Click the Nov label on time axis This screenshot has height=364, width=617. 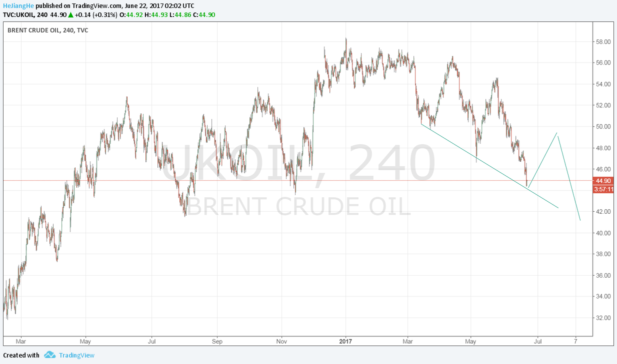[281, 342]
